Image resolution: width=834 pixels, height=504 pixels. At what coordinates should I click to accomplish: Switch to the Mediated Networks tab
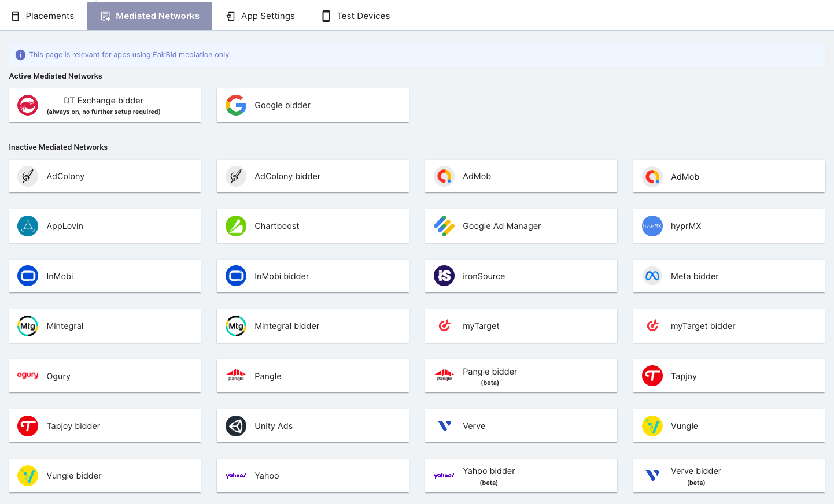[149, 16]
